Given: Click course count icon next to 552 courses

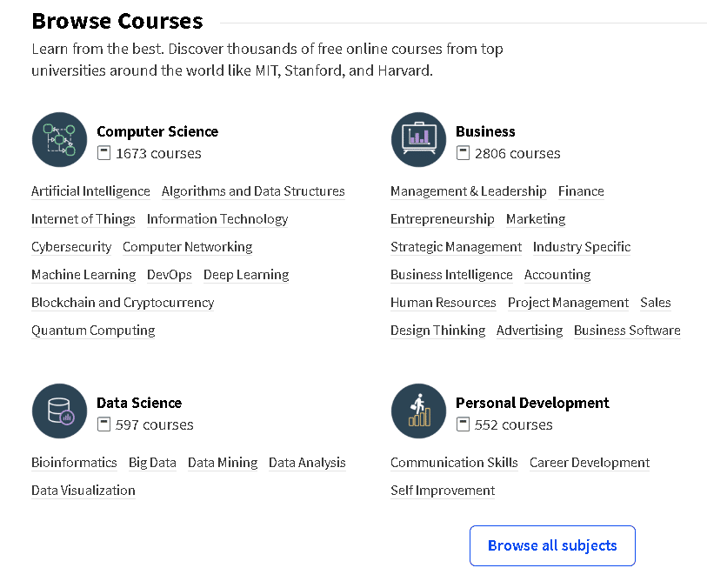Looking at the screenshot, I should click(x=464, y=424).
